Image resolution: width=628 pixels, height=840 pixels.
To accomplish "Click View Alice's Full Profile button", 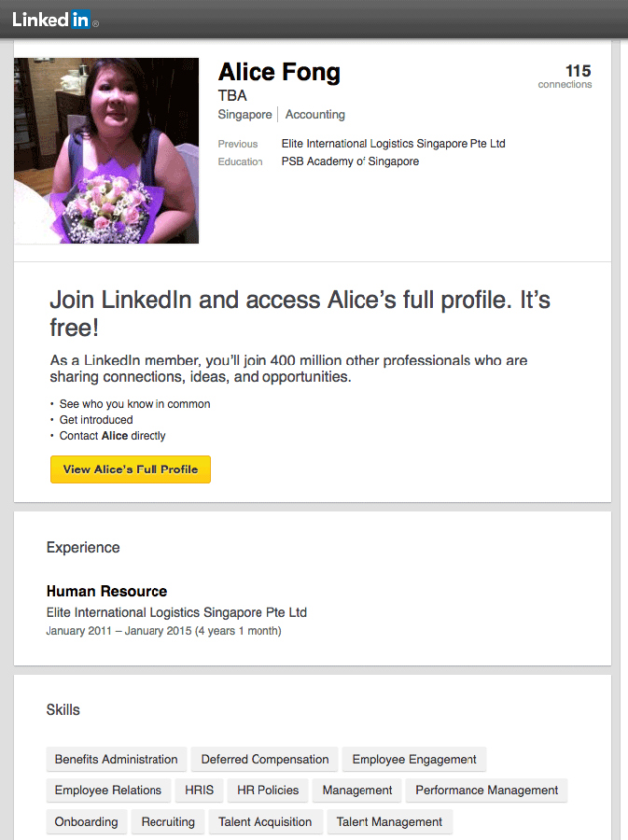I will pos(131,469).
